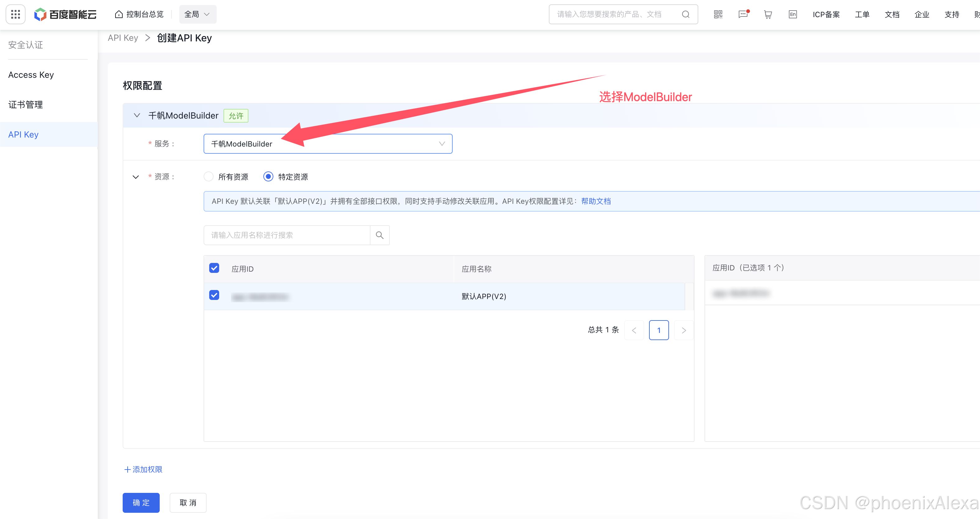Go to next page arrow in pagination
980x519 pixels.
tap(684, 330)
